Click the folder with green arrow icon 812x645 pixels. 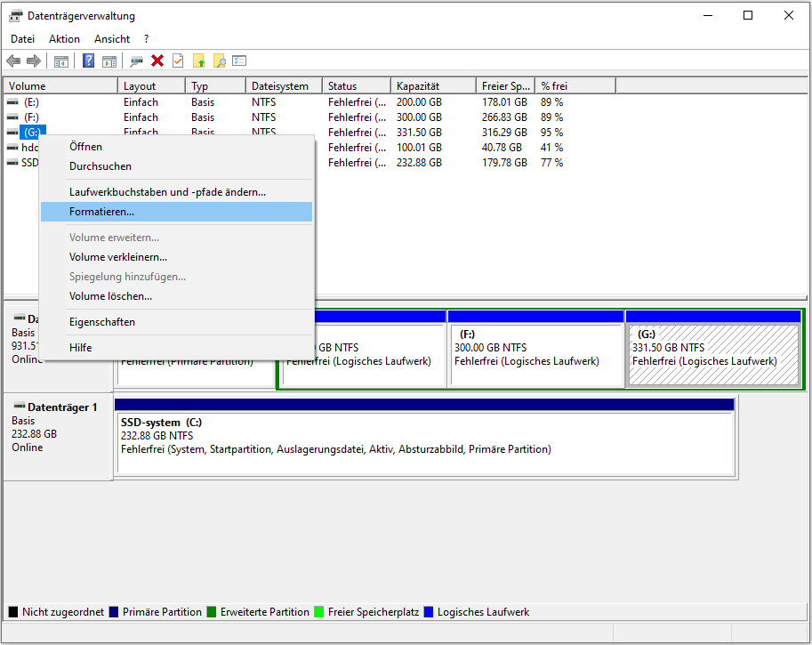point(198,61)
